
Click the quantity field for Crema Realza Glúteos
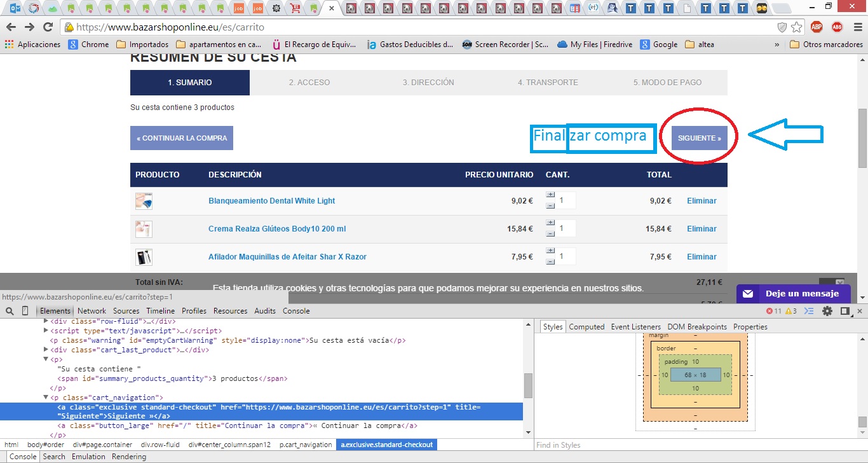pos(566,228)
